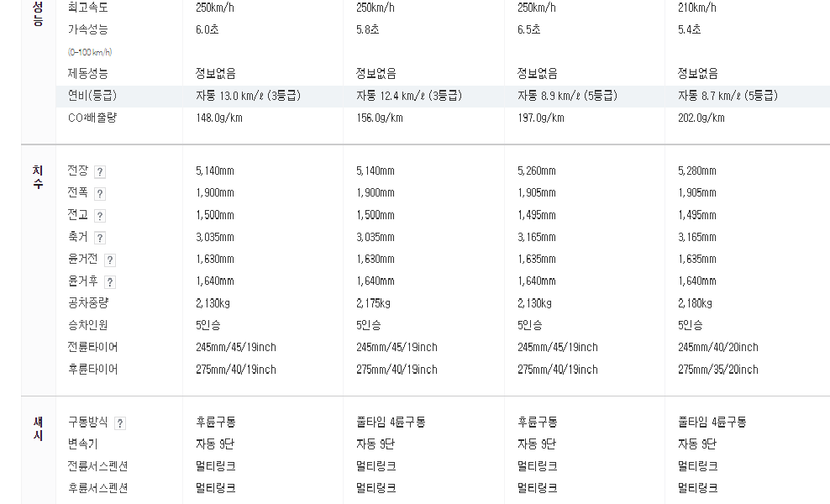The width and height of the screenshot is (830, 504).
Task: Open the help icon next to 전장
Action: click(99, 171)
